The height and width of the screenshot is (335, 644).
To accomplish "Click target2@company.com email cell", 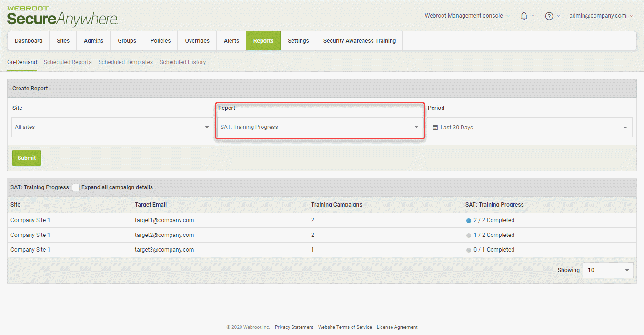I will click(164, 235).
